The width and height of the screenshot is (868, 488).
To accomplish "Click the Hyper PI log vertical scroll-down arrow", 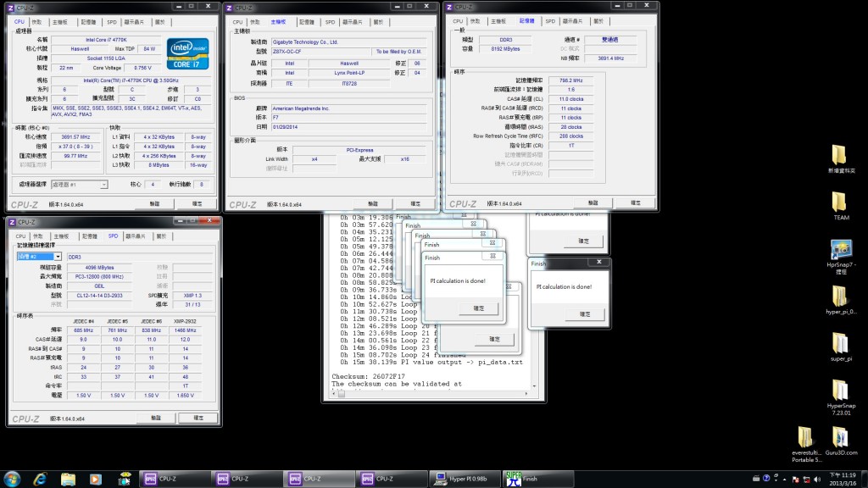I will 534,386.
